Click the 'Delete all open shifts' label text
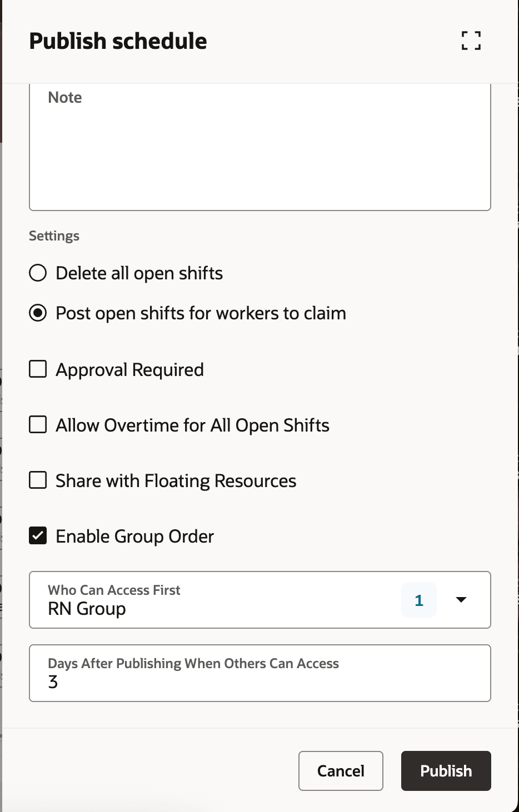The height and width of the screenshot is (812, 519). [139, 273]
